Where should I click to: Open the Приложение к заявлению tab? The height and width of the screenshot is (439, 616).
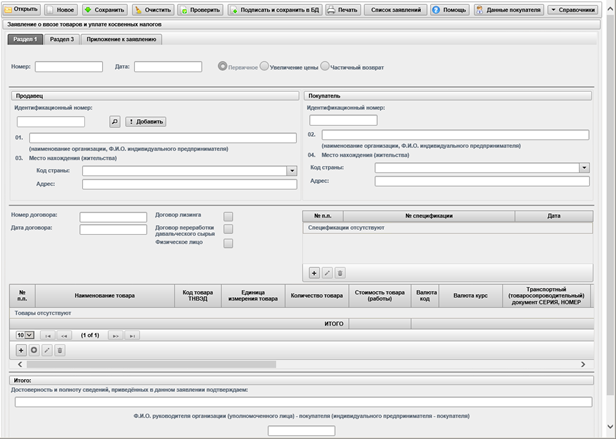pyautogui.click(x=125, y=39)
